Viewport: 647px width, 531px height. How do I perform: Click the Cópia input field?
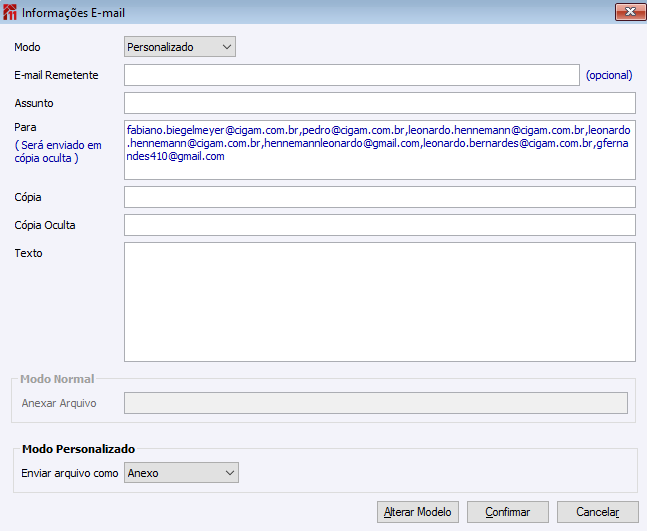380,197
